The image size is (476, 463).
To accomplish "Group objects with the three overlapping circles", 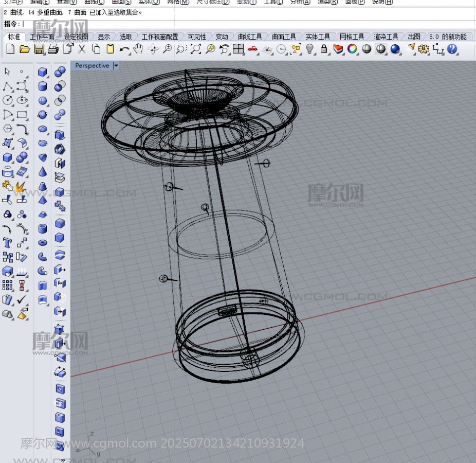I will (7, 215).
